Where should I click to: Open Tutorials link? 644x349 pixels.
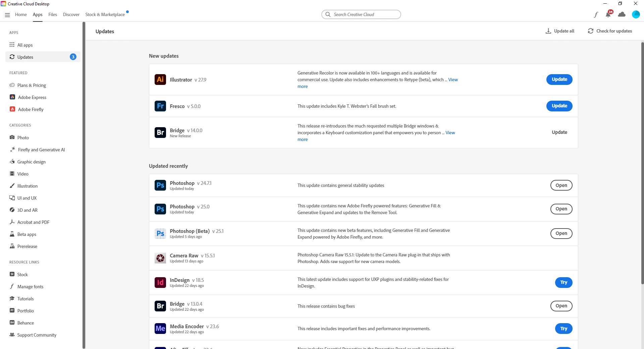(x=25, y=299)
